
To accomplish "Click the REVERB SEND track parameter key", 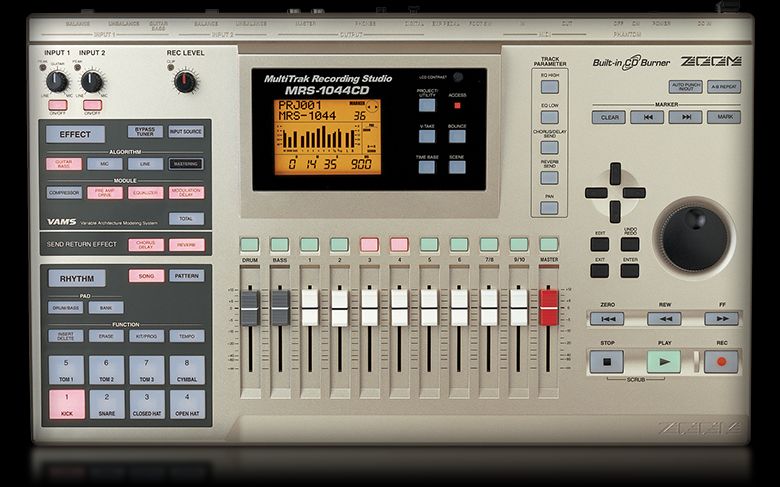I will [x=550, y=178].
